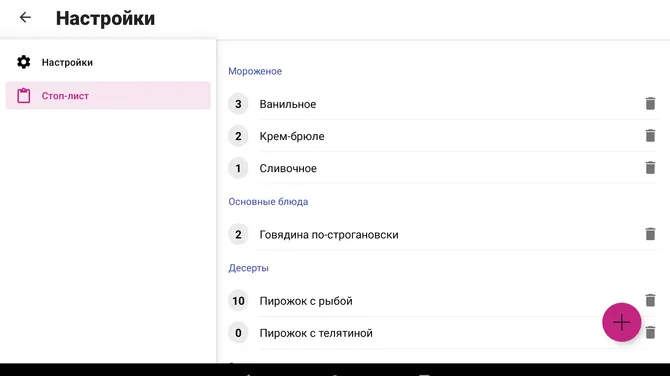Click quantity badge 10 next to Пирожок с рыбой
670x376 pixels.
point(238,300)
